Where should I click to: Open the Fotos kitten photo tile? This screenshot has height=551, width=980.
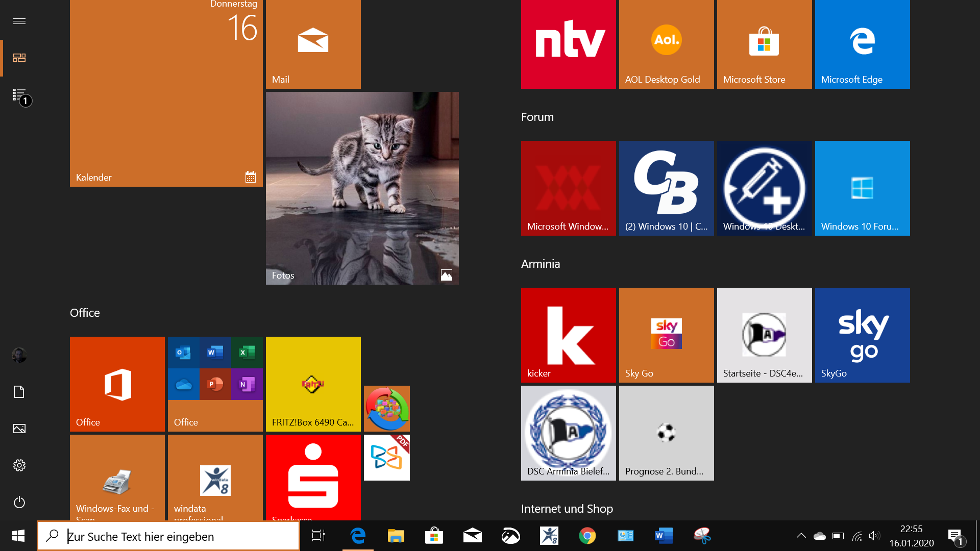362,188
